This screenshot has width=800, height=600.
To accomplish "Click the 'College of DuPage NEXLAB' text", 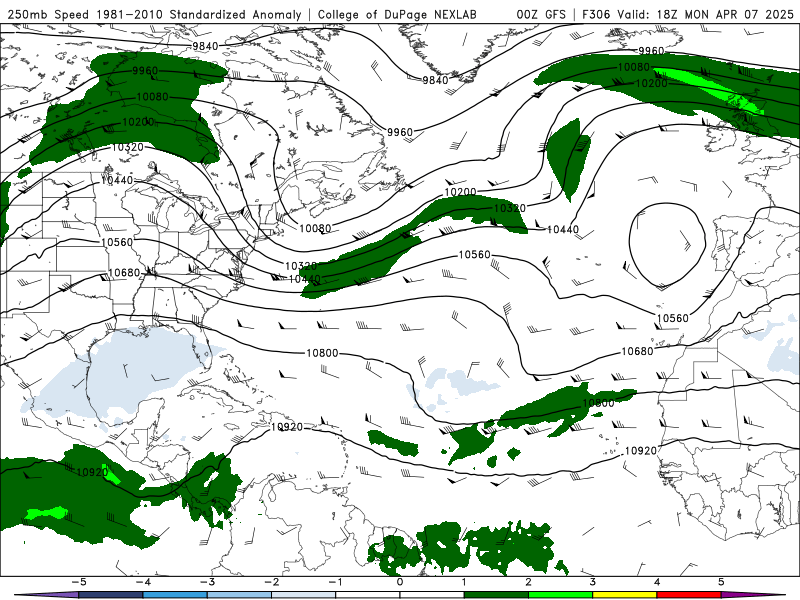I will click(397, 15).
